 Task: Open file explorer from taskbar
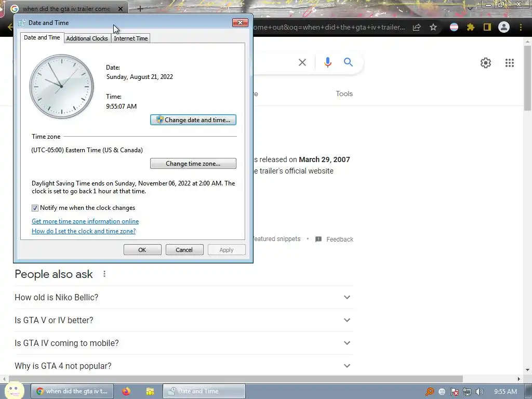tap(150, 391)
